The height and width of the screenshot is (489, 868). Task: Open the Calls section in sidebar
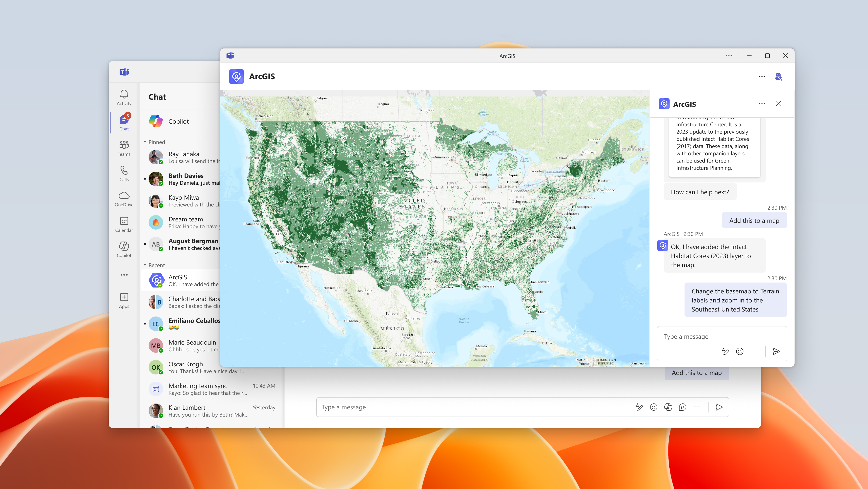tap(124, 174)
